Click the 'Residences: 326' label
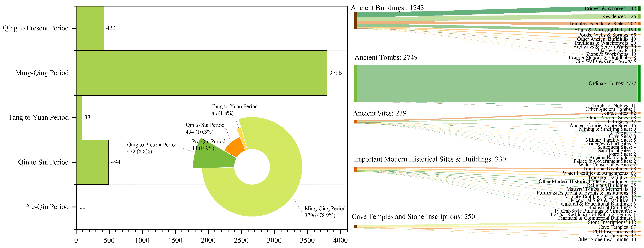The width and height of the screenshot is (644, 248). pyautogui.click(x=619, y=17)
